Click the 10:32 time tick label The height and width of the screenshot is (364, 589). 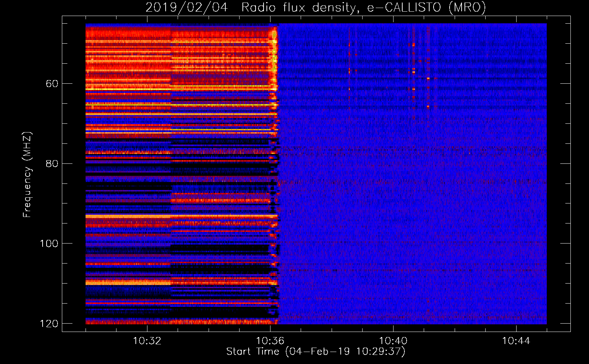coord(147,341)
